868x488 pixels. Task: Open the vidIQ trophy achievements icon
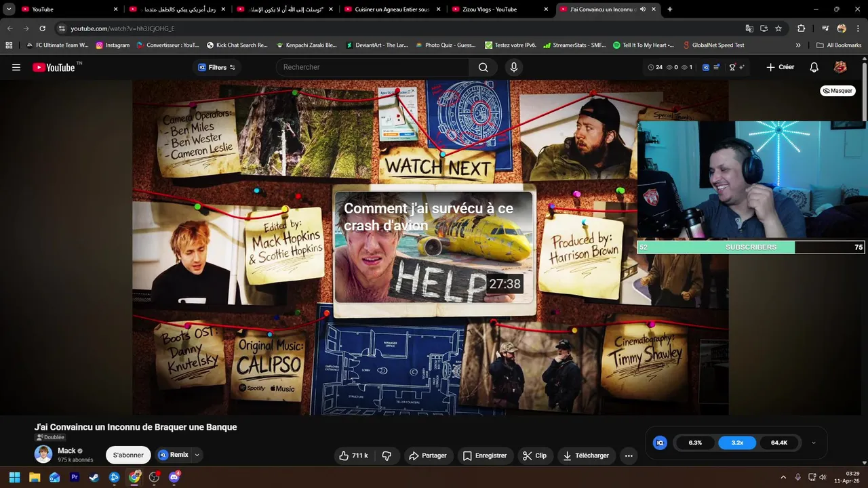click(732, 67)
